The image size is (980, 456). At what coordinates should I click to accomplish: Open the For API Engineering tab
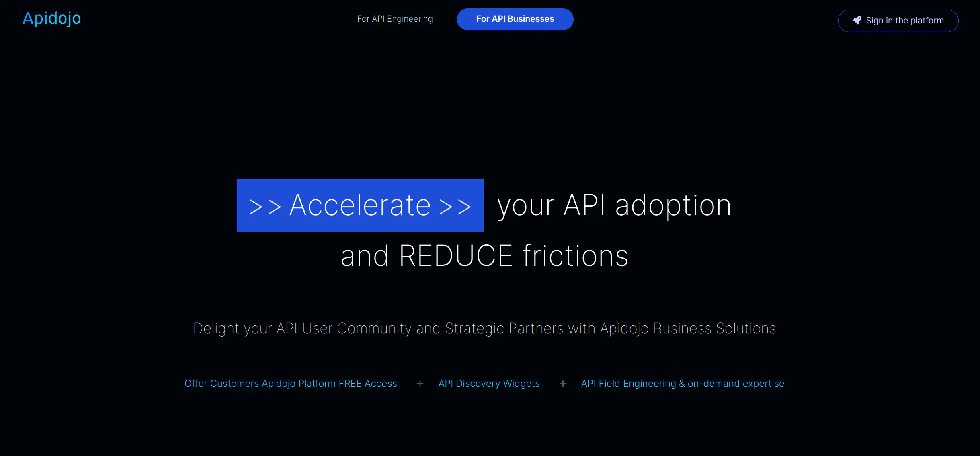(395, 19)
